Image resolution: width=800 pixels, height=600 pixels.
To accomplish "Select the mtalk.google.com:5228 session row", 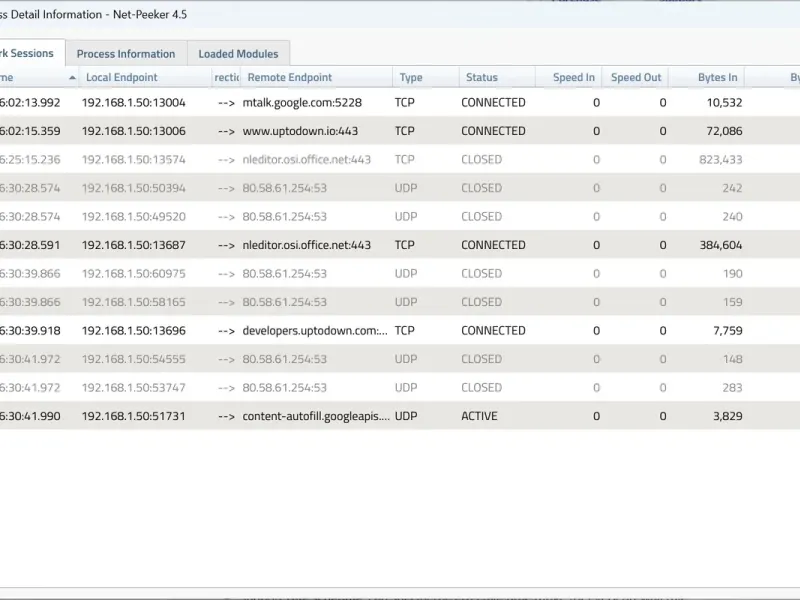I will (400, 103).
